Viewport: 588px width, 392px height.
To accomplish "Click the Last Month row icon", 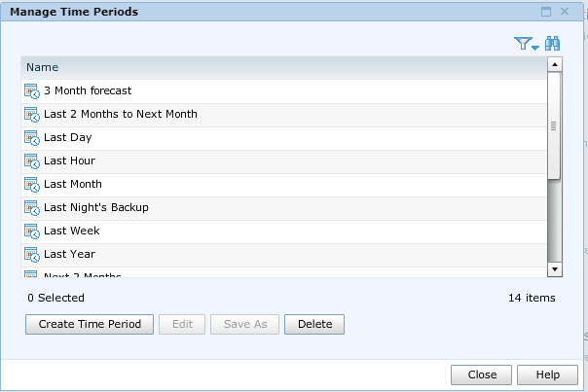I will pos(32,185).
